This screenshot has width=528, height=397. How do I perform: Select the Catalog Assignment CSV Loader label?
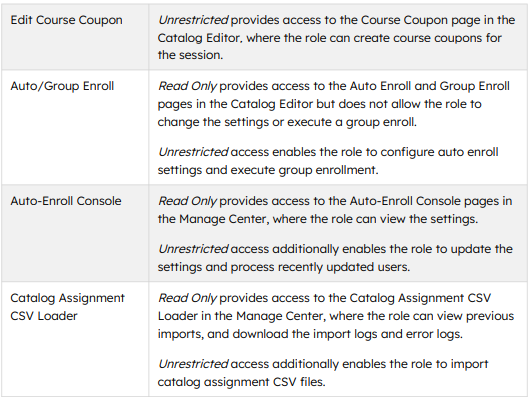coord(67,307)
